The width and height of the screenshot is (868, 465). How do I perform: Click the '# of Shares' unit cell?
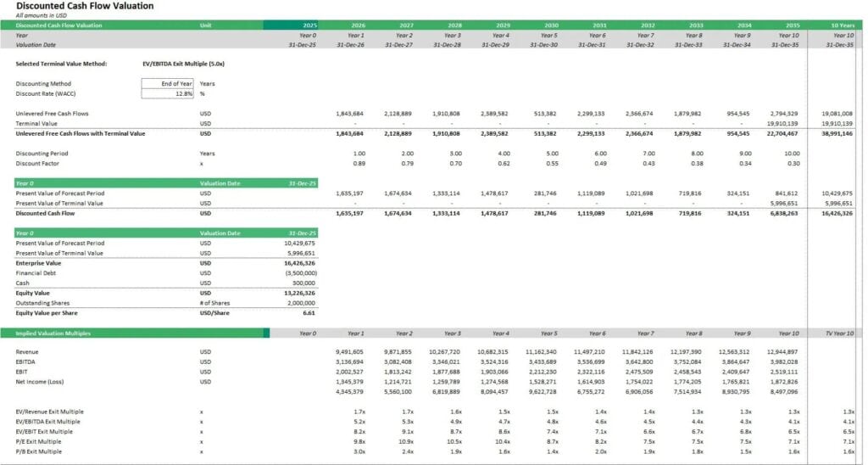pos(214,303)
